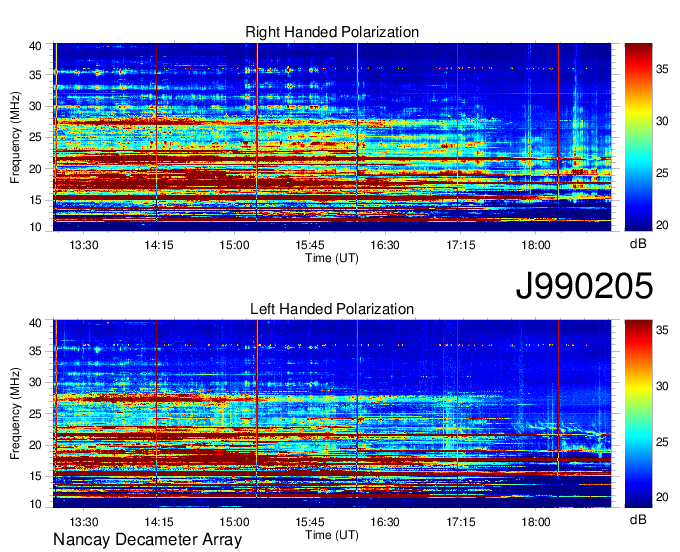Click the dB label under Left Handed color bar
680x552 pixels.
(638, 520)
